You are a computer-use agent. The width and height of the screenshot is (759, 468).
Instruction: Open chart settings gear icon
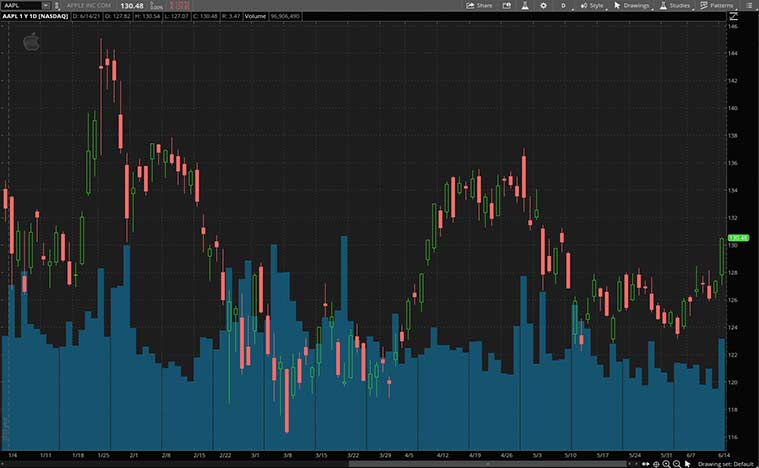click(x=543, y=5)
